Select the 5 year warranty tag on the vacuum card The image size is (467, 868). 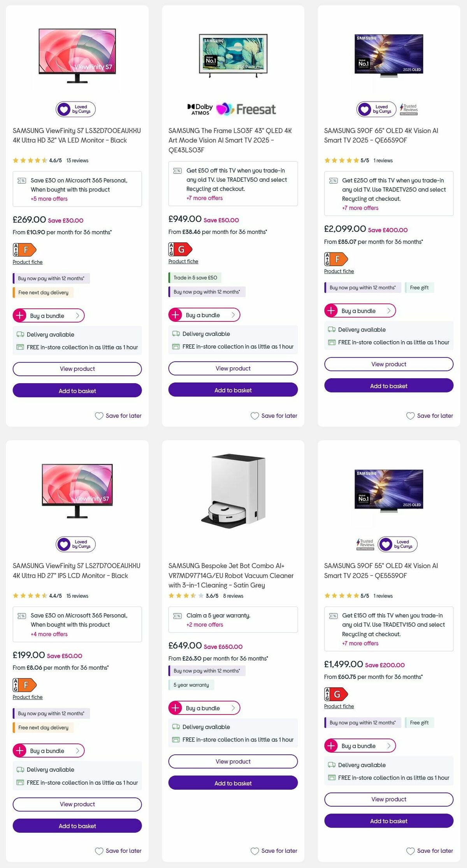click(191, 685)
